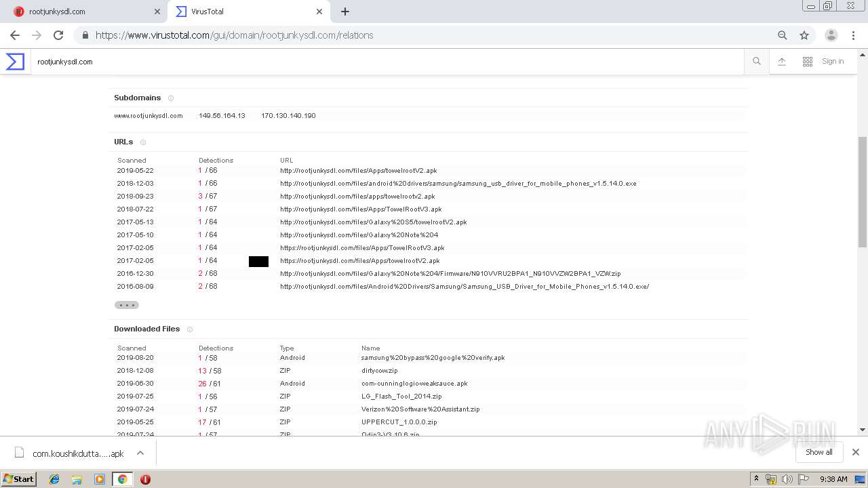Click the info icon next to Downloaded Files

[x=190, y=329]
